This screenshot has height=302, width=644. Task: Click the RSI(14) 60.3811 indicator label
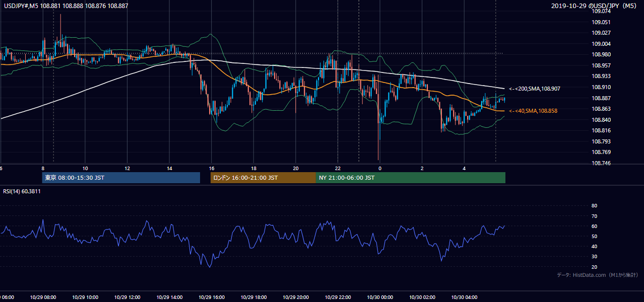click(x=23, y=191)
